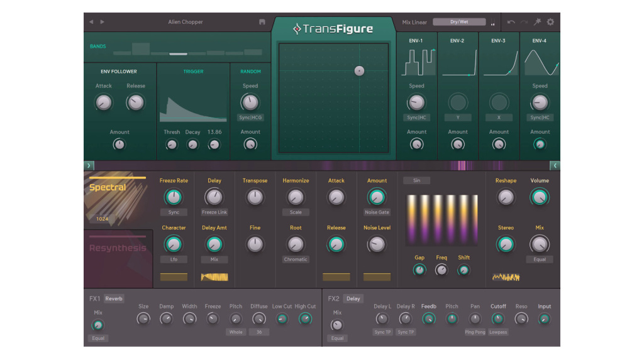Image resolution: width=644 pixels, height=355 pixels.
Task: Toggle the Spectral Mix Equal button
Action: [x=540, y=259]
